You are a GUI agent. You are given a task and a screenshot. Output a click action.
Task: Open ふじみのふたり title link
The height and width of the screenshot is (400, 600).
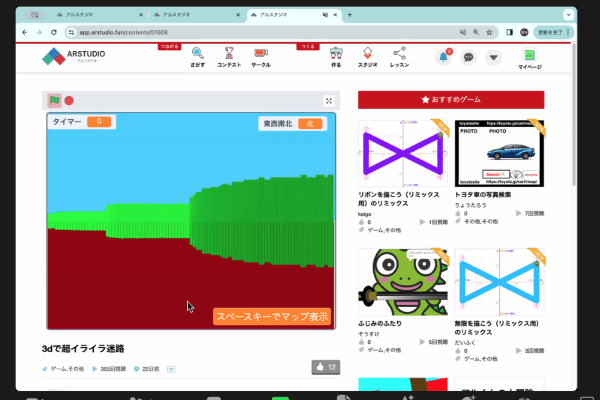[x=380, y=323]
